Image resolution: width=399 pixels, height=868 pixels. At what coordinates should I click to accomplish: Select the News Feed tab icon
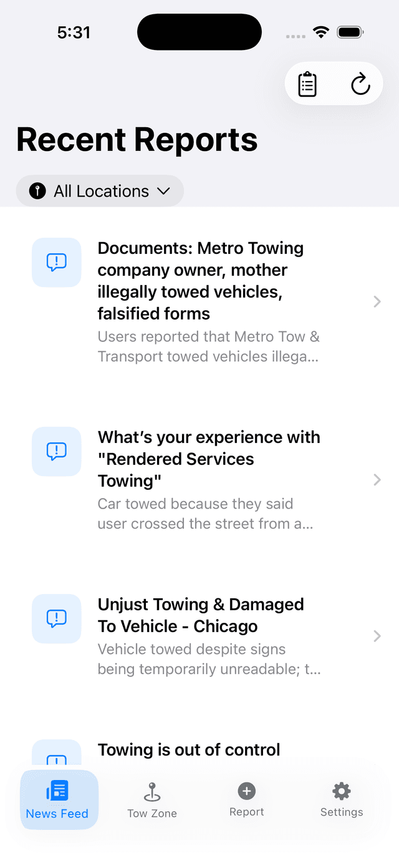coord(59,789)
